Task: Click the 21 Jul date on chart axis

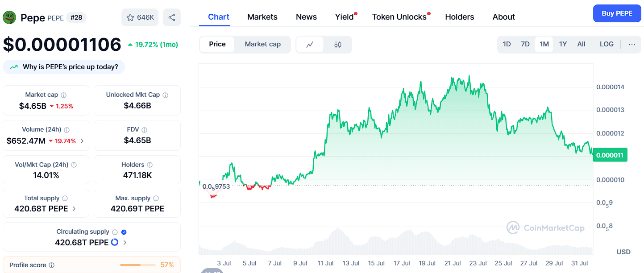Action: coord(453,263)
